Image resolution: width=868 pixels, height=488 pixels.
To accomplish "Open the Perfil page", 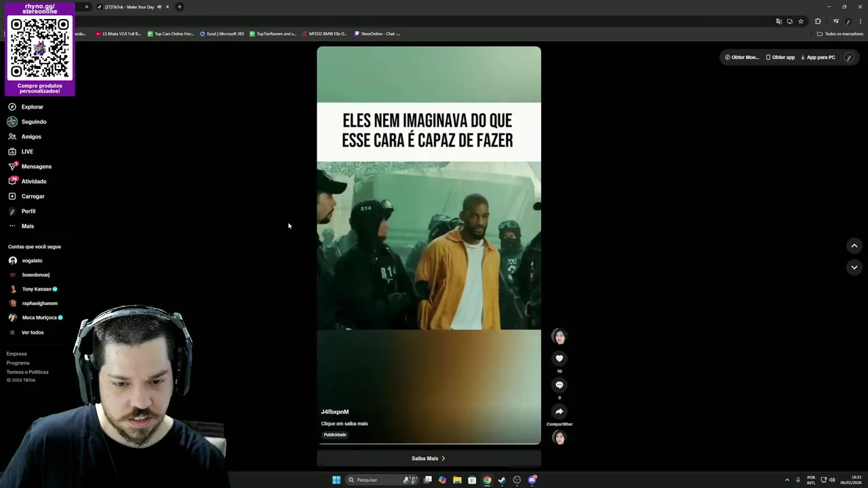I will click(22, 211).
